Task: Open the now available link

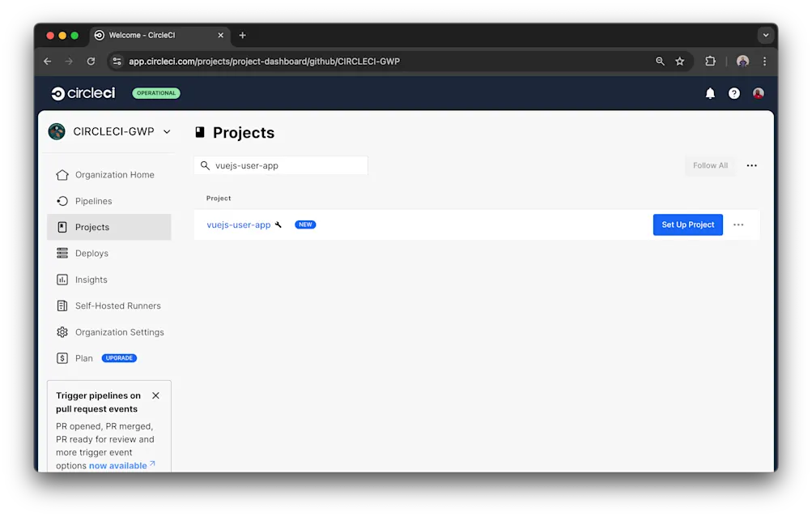Action: tap(117, 465)
